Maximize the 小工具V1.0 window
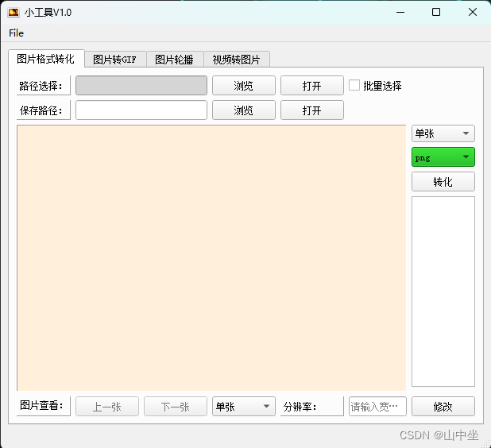This screenshot has width=491, height=448. [436, 12]
